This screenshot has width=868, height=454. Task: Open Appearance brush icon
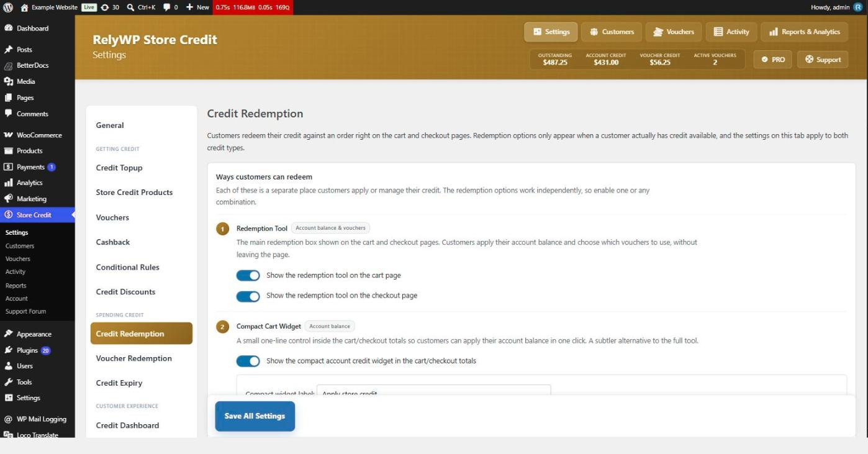[9, 334]
